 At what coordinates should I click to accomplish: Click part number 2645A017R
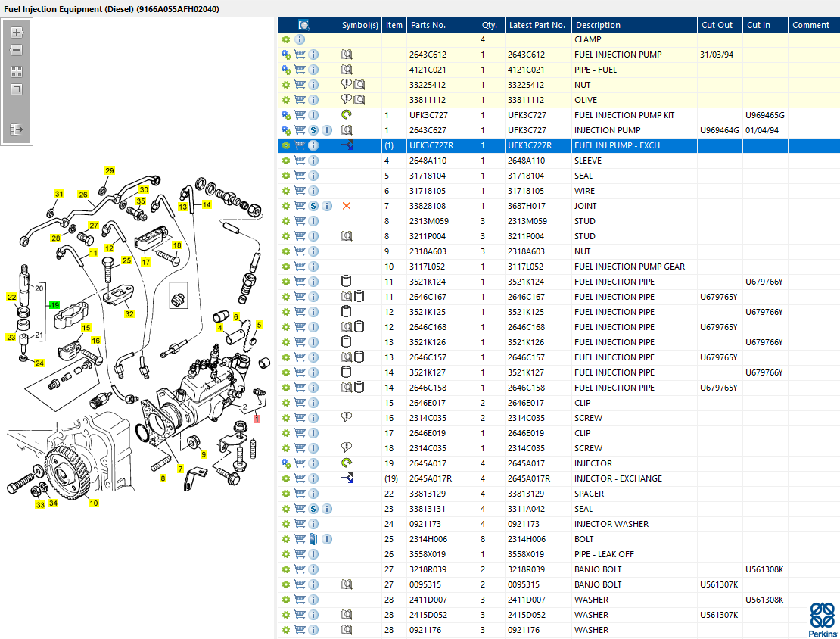(x=431, y=478)
